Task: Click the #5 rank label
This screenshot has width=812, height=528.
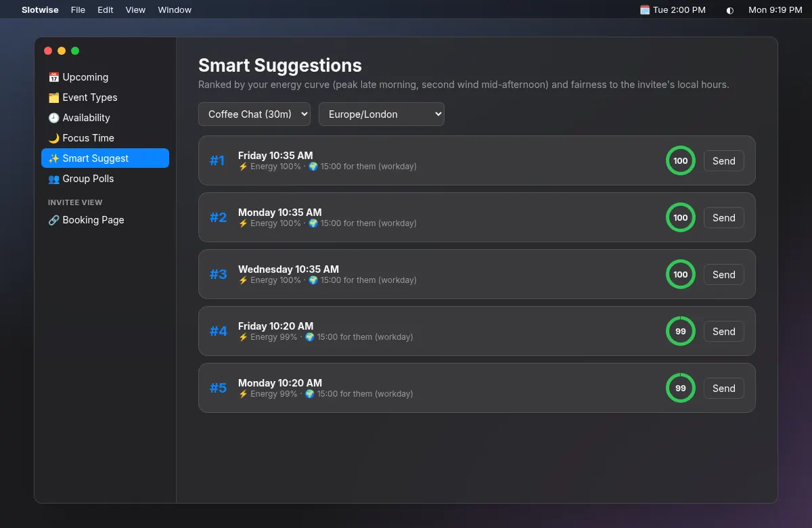Action: click(x=218, y=389)
